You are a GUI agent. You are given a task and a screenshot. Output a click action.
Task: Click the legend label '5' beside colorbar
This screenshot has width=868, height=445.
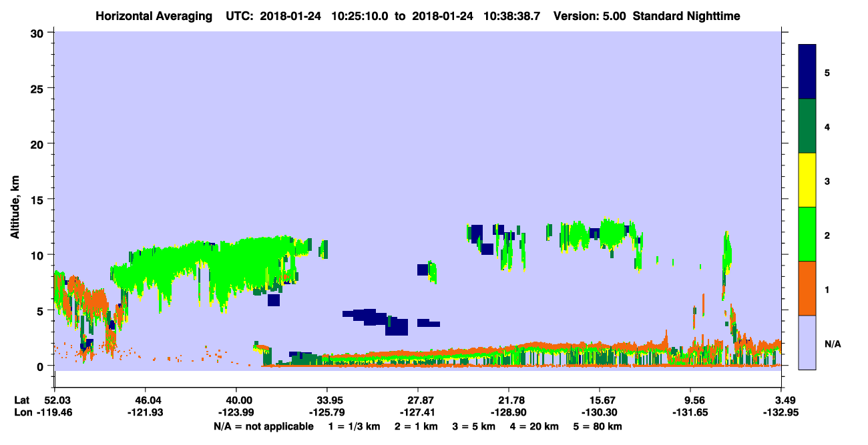827,72
